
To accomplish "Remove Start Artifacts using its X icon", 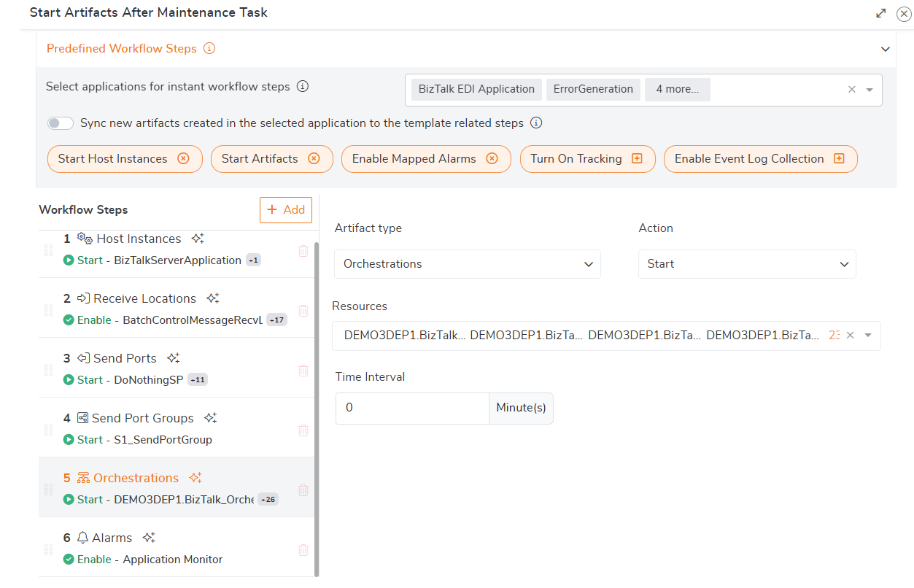I will (314, 158).
